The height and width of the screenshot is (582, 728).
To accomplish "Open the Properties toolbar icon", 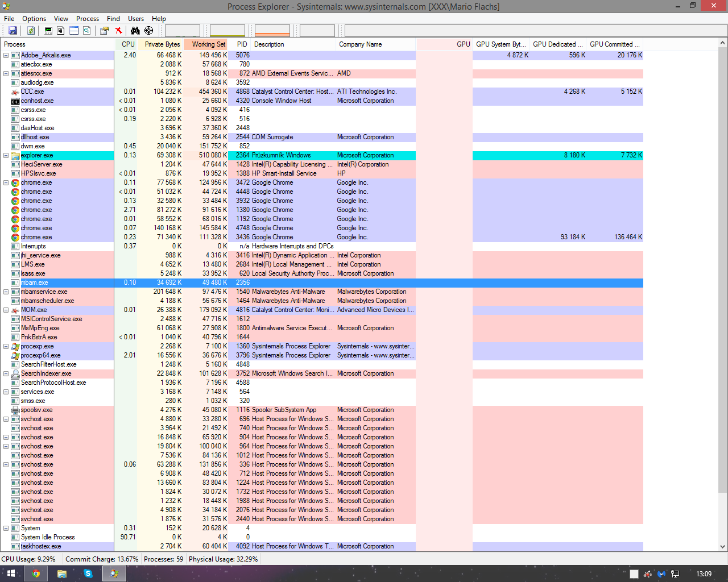I will point(105,31).
